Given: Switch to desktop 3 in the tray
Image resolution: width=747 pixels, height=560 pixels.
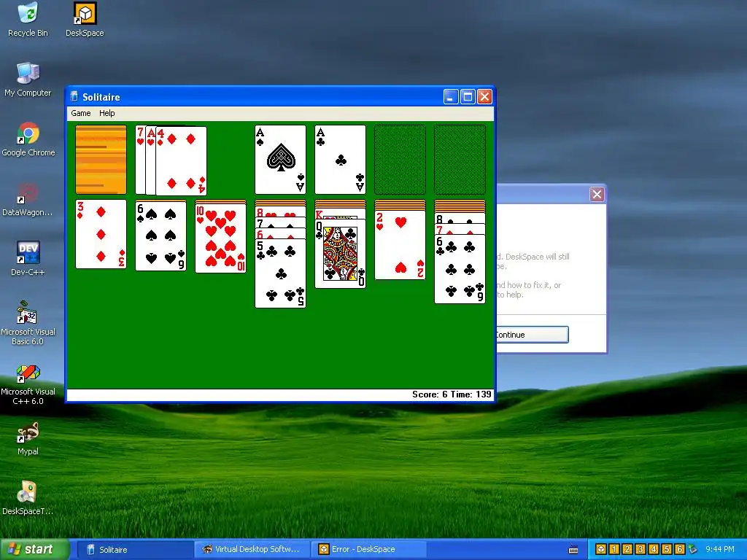Looking at the screenshot, I should [640, 550].
